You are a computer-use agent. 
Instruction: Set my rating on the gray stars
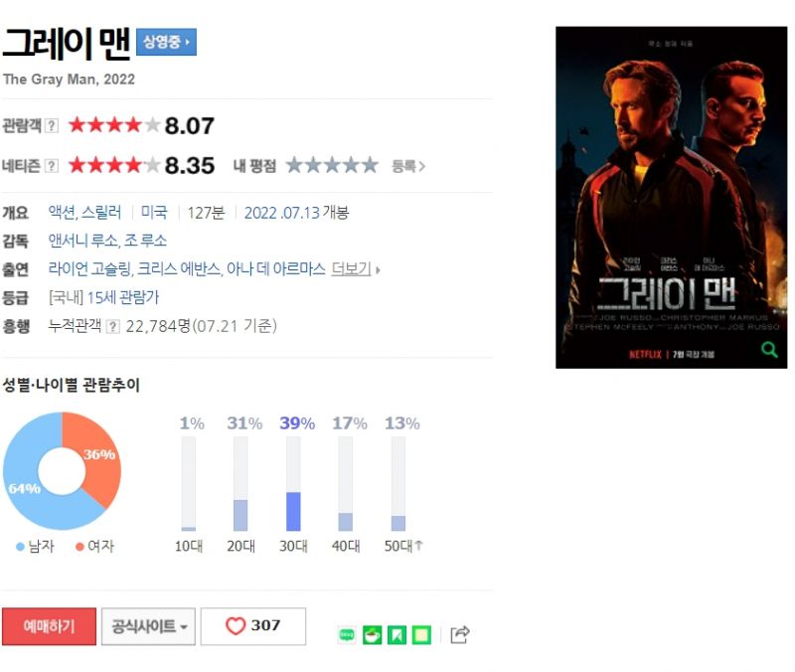click(332, 165)
